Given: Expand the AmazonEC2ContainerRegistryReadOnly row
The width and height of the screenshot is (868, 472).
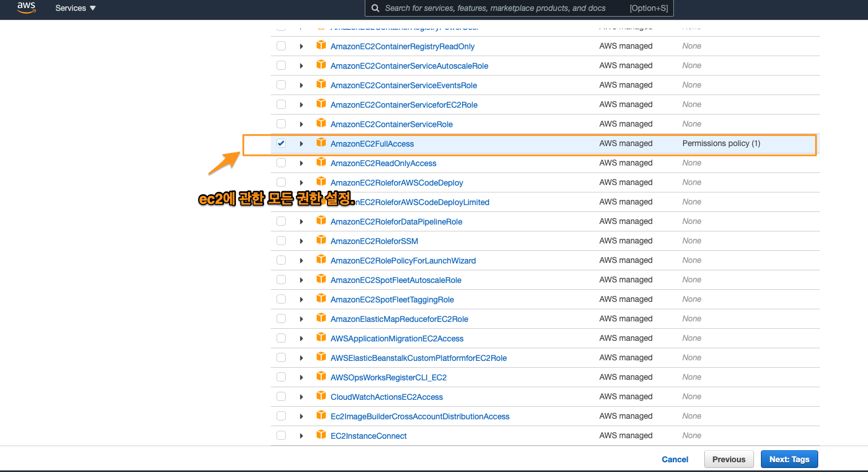Looking at the screenshot, I should click(301, 46).
